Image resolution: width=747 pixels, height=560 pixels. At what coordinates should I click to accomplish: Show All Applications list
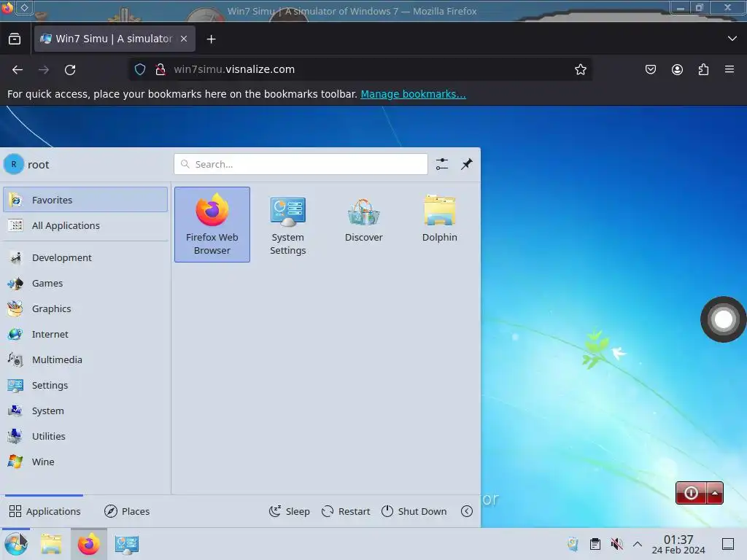(85, 225)
